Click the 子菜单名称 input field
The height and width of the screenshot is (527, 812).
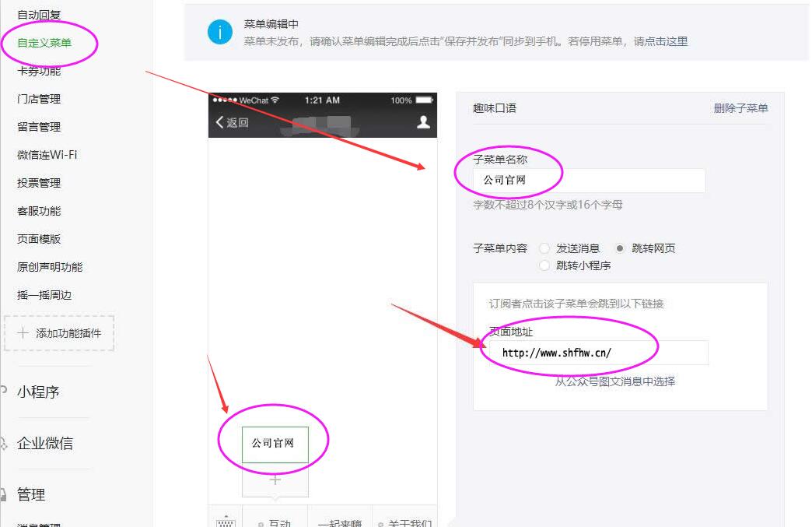(589, 181)
